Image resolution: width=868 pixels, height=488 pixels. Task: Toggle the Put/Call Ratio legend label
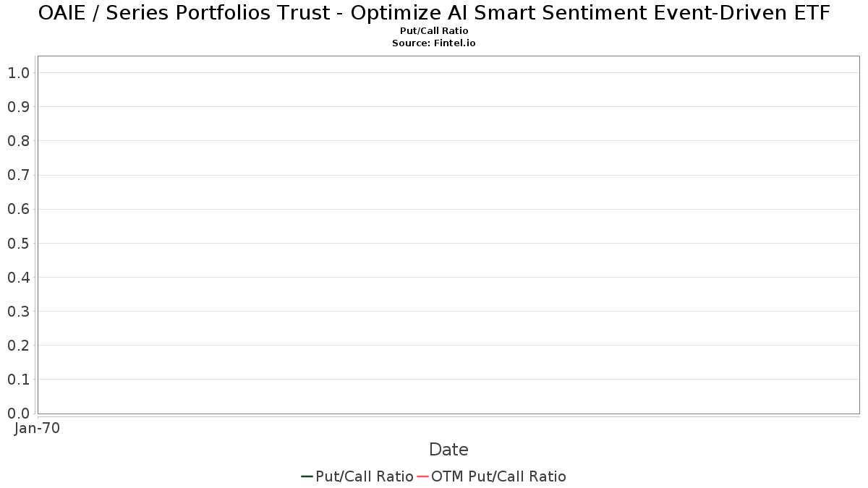tap(365, 476)
